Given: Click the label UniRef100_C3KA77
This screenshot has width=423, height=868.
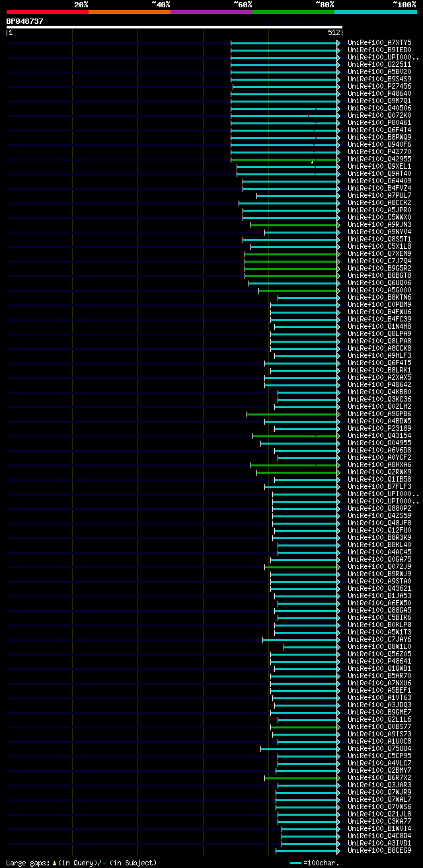Looking at the screenshot, I should point(379,821).
